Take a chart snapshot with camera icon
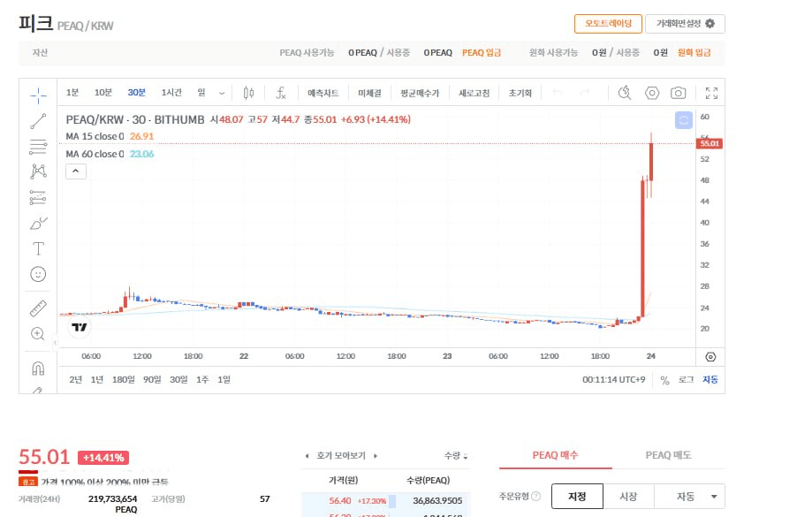The height and width of the screenshot is (517, 812). pos(678,93)
